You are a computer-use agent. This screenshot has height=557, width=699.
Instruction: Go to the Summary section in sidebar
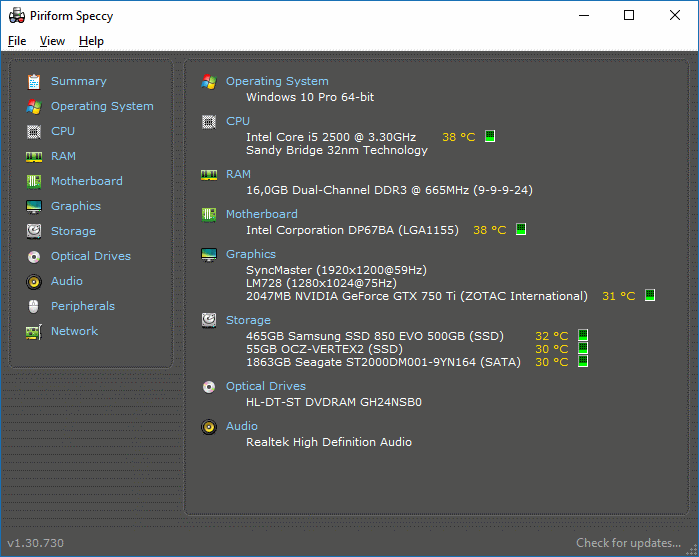pos(78,81)
